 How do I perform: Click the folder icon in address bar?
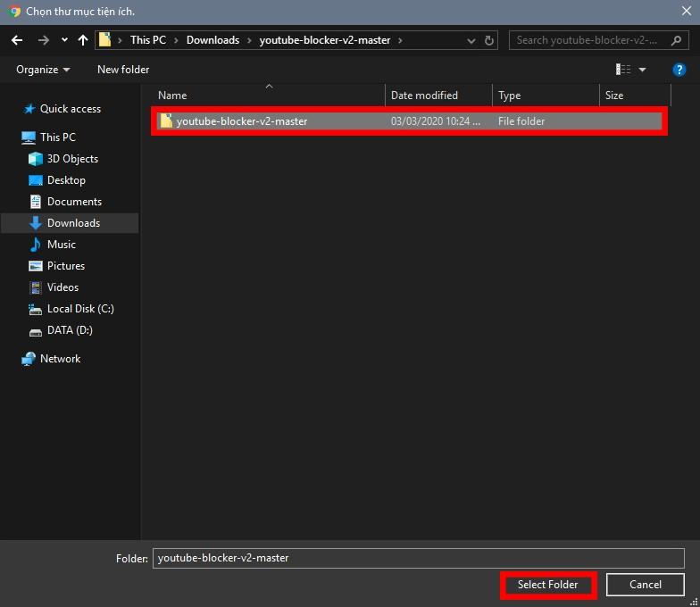tap(105, 39)
